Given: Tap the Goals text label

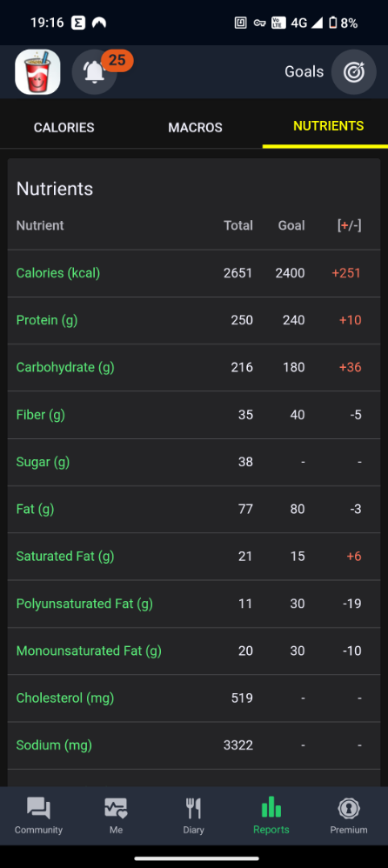Looking at the screenshot, I should tap(304, 71).
